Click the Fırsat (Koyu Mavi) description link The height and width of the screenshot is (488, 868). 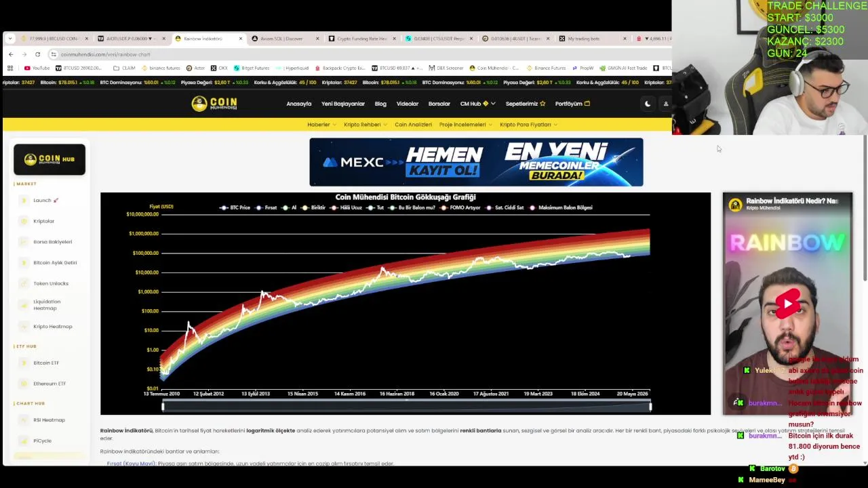click(x=131, y=464)
